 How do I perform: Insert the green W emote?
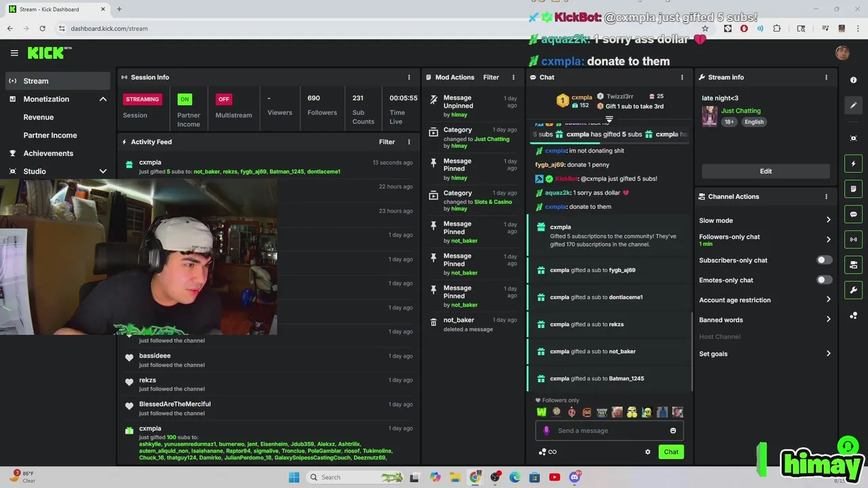click(x=542, y=412)
